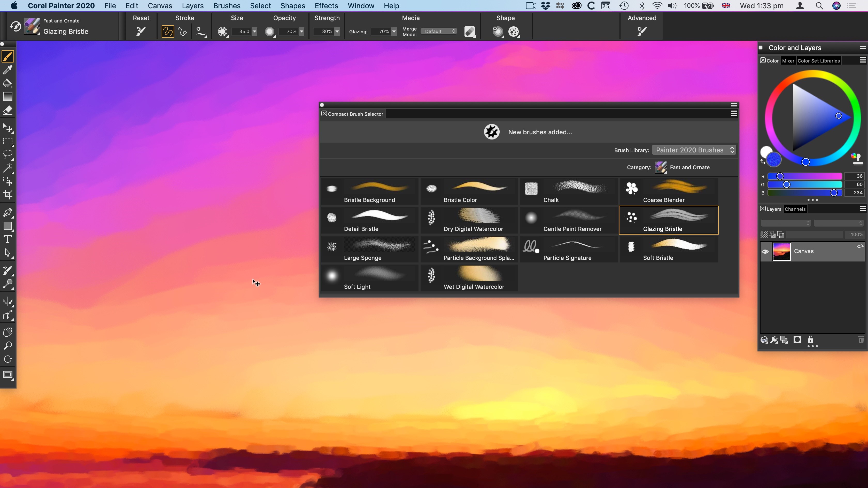Click the Reset brush stroke icon
Viewport: 868px width, 488px height.
pos(141,32)
